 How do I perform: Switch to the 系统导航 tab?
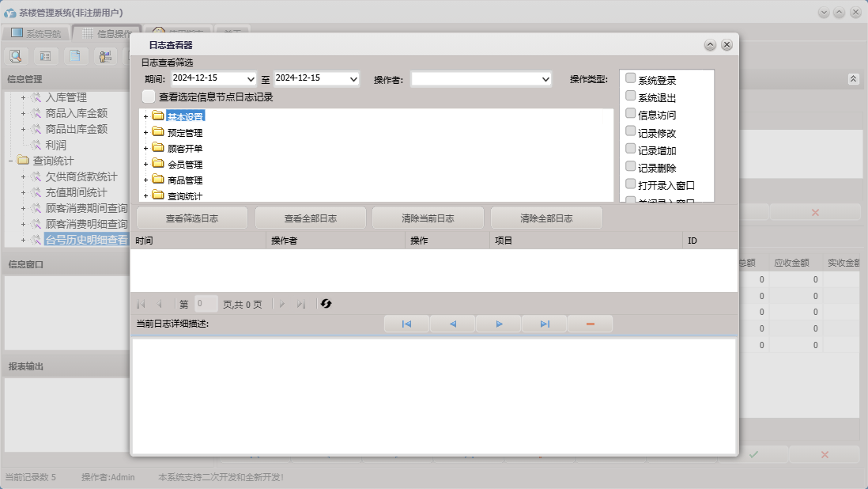point(36,33)
